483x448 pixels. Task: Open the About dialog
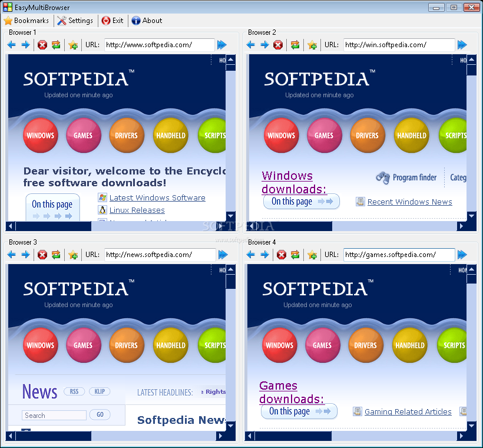pyautogui.click(x=147, y=21)
